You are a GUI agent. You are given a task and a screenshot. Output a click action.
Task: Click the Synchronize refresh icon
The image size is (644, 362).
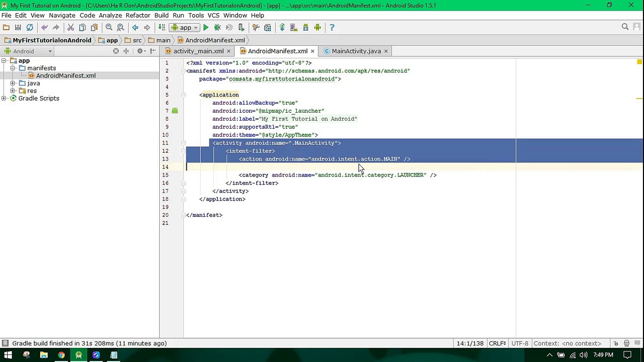30,28
